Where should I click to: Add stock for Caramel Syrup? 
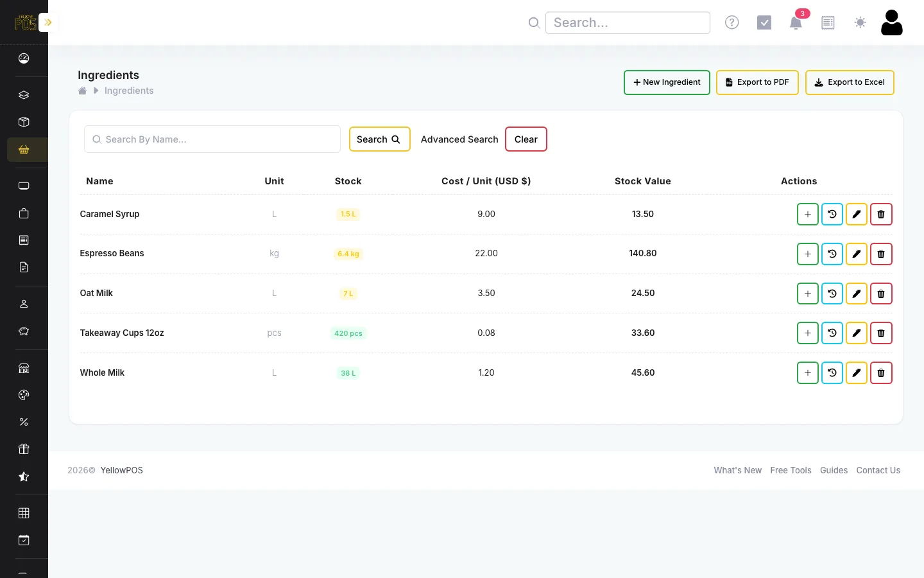click(808, 215)
